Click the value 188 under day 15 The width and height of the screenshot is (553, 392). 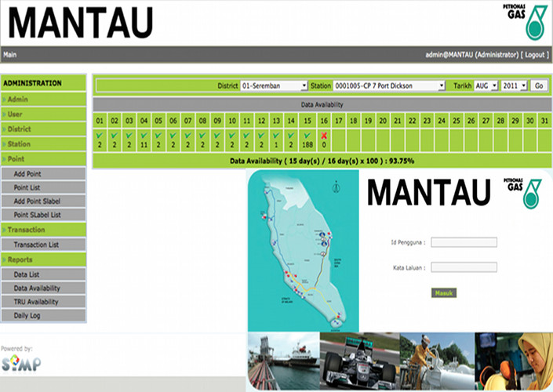307,145
